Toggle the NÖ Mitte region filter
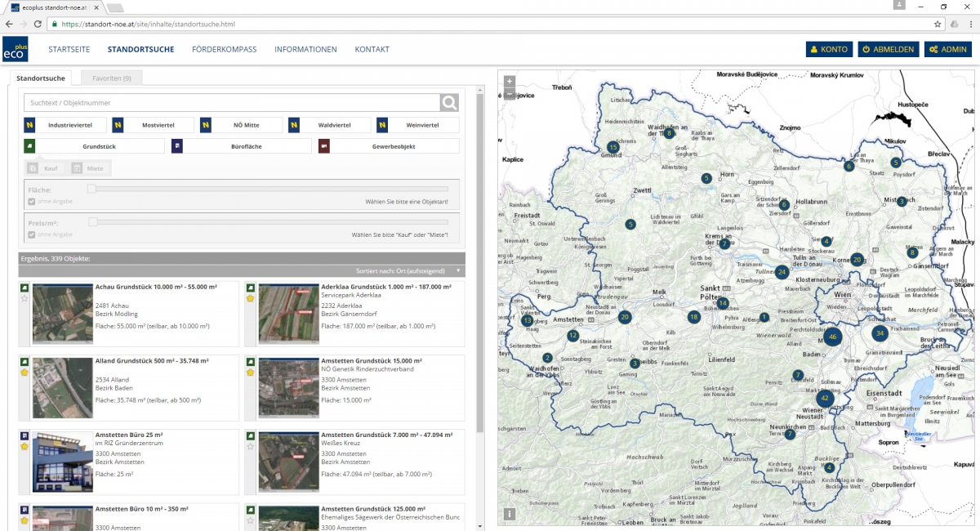This screenshot has width=980, height=531. pyautogui.click(x=241, y=125)
